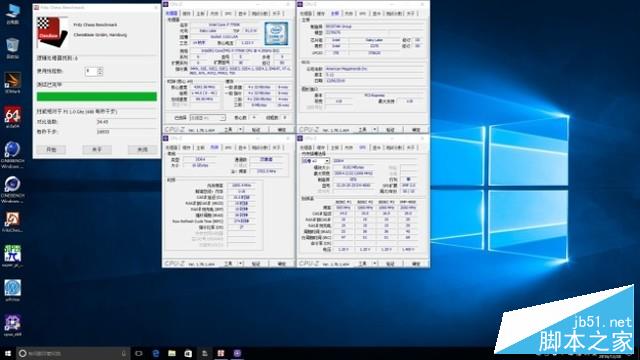The height and width of the screenshot is (360, 640).
Task: Click the ChessBase logo in Fritz window
Action: pos(52,32)
